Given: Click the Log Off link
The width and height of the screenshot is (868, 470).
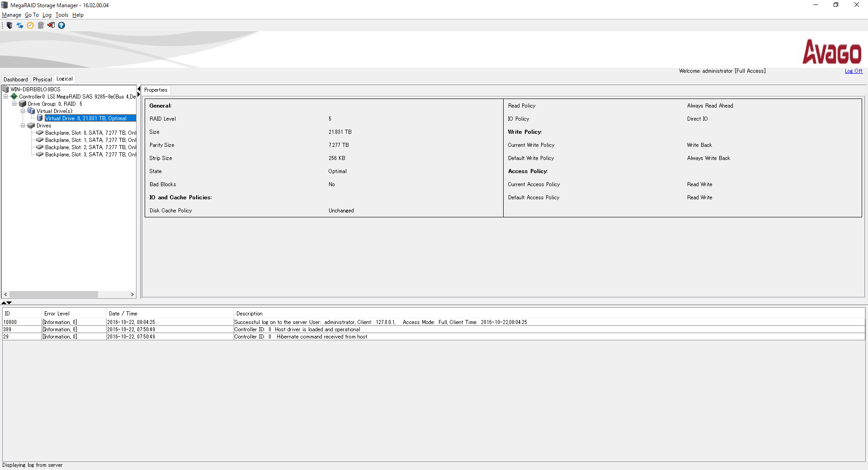Looking at the screenshot, I should [x=854, y=71].
